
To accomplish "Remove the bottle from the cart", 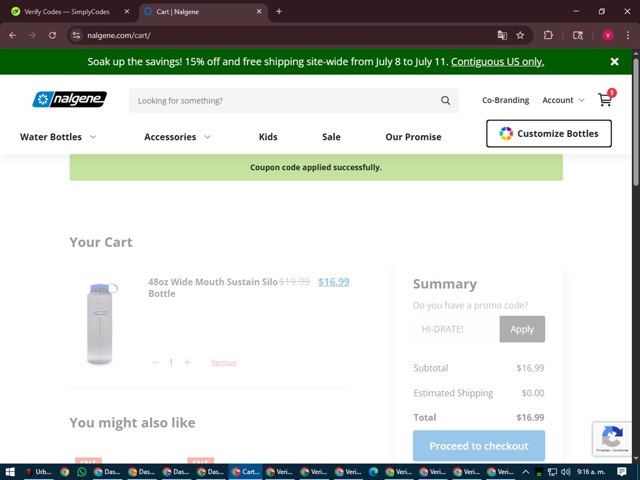I will tap(224, 362).
